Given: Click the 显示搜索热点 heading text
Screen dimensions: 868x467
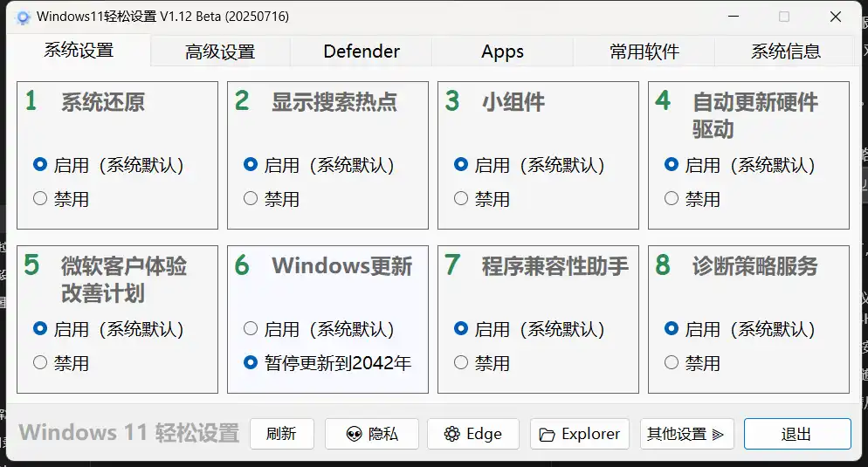Looking at the screenshot, I should pyautogui.click(x=334, y=102).
